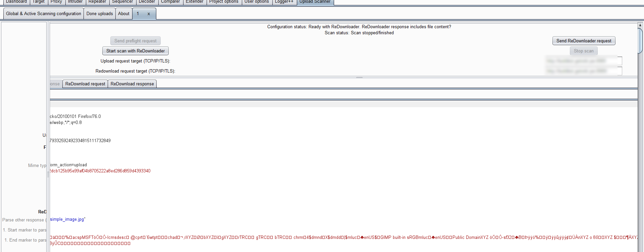
Task: Go to the Comparer tab
Action: pos(170,2)
